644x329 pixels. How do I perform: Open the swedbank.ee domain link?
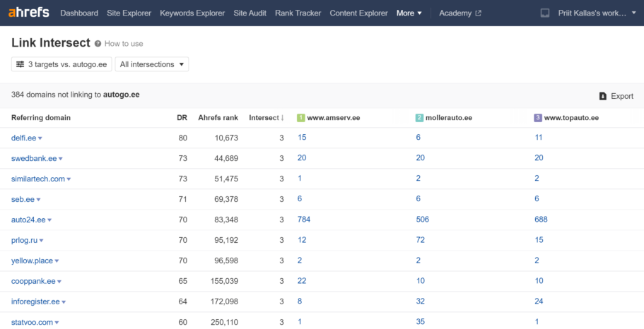[34, 158]
